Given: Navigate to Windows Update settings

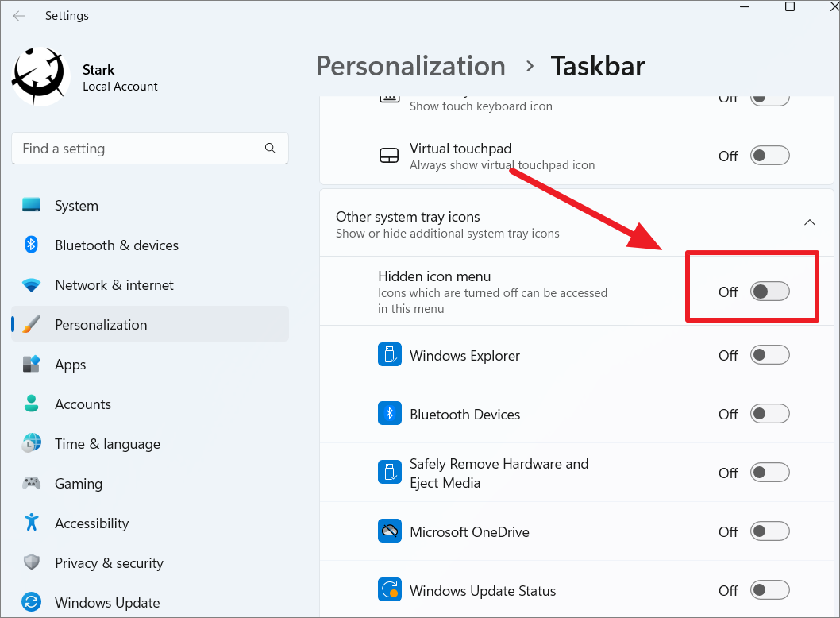Looking at the screenshot, I should click(103, 602).
